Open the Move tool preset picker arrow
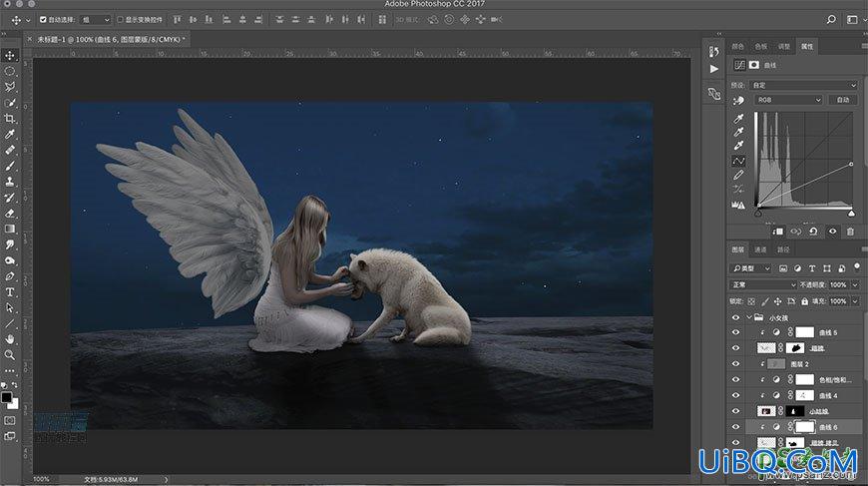 [x=28, y=21]
